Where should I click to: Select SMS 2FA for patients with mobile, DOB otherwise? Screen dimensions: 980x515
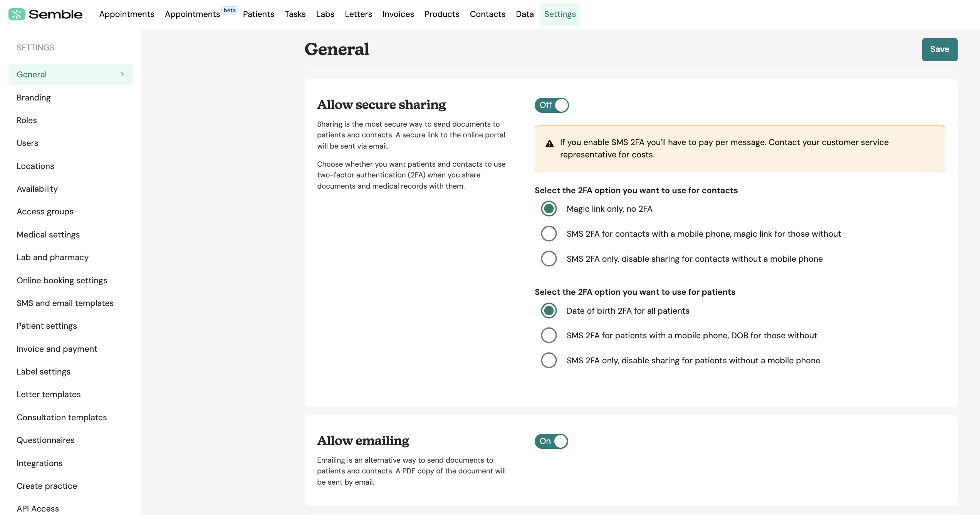(x=549, y=335)
